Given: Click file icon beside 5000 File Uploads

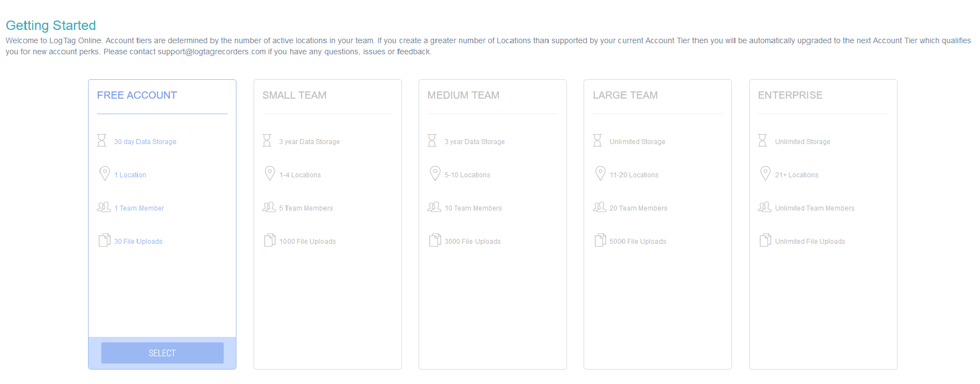Looking at the screenshot, I should point(600,240).
